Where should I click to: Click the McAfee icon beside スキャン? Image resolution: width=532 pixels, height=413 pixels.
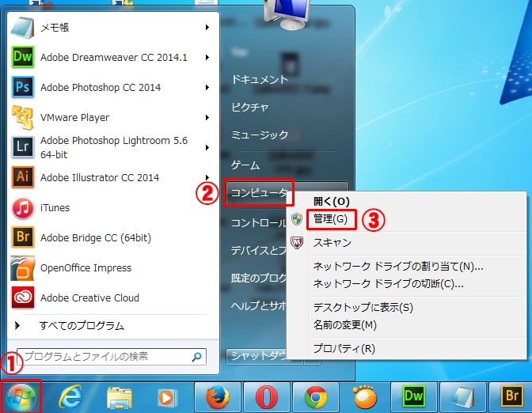point(297,243)
